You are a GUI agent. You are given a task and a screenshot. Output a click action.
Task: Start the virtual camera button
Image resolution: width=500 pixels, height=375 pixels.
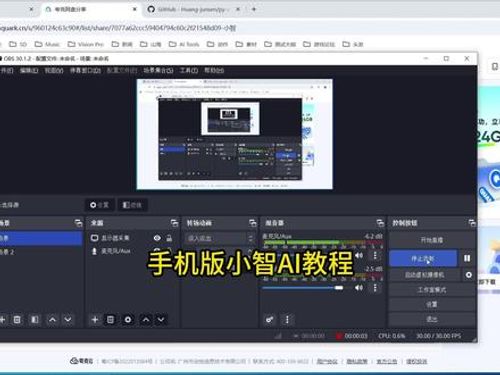coord(425,275)
